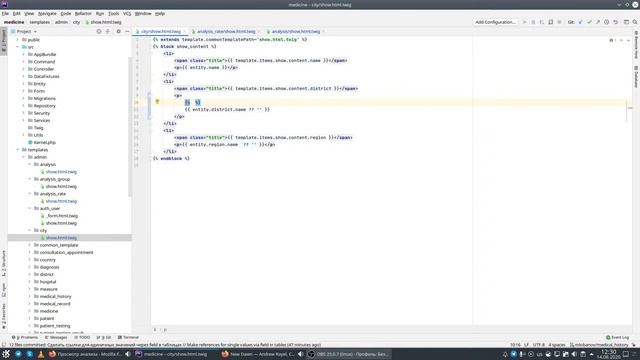Click the Skype icon in taskbar
Screen dimensions: 640x360
[29, 354]
